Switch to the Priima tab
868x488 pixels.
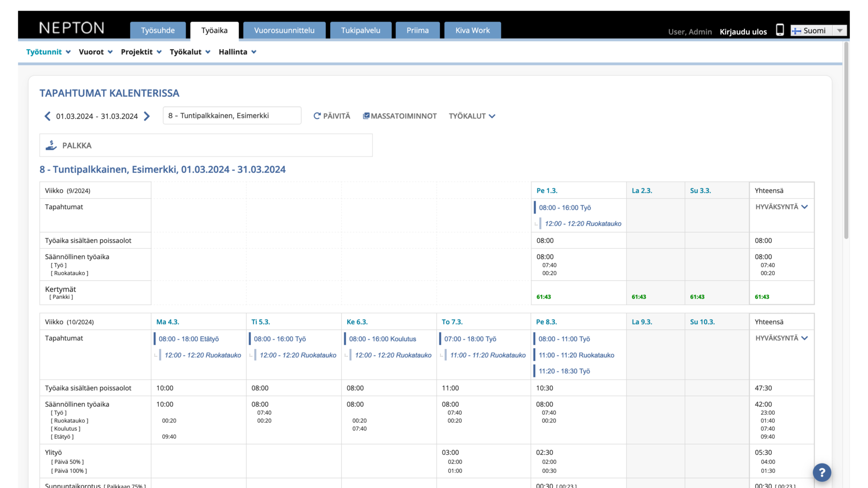click(x=417, y=30)
